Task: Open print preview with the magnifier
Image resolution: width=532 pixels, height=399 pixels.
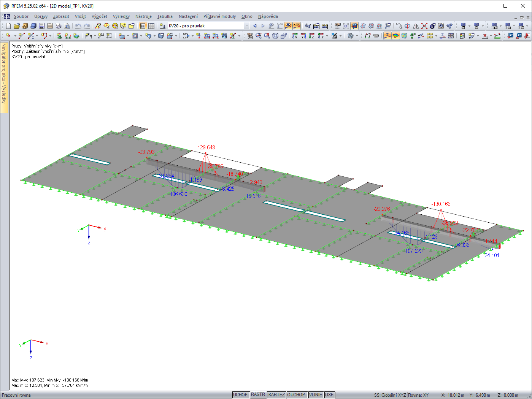Action: (67, 26)
